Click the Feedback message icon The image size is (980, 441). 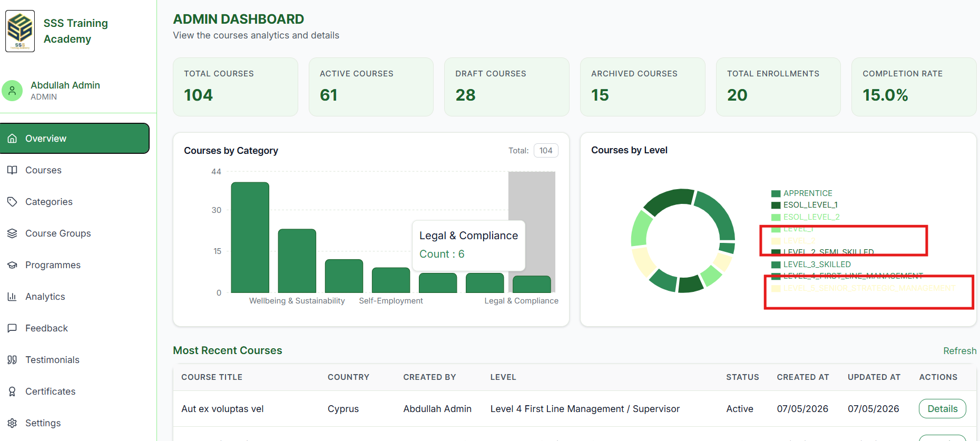pyautogui.click(x=12, y=328)
